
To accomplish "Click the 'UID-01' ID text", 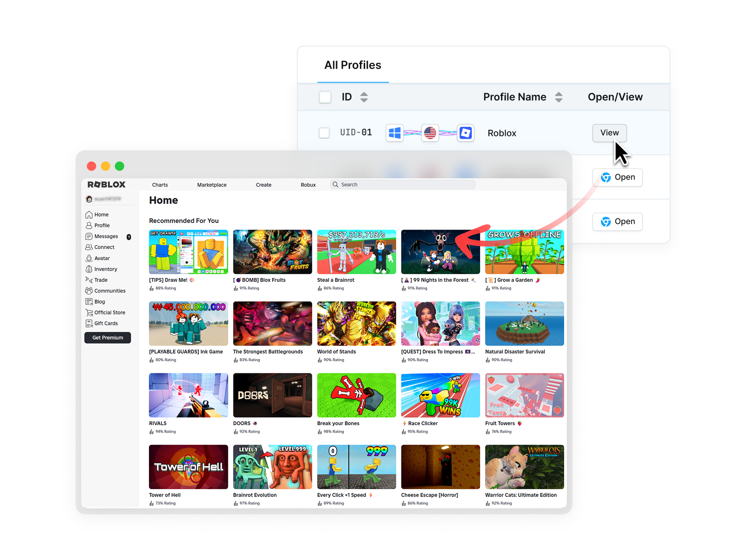I will coord(356,133).
